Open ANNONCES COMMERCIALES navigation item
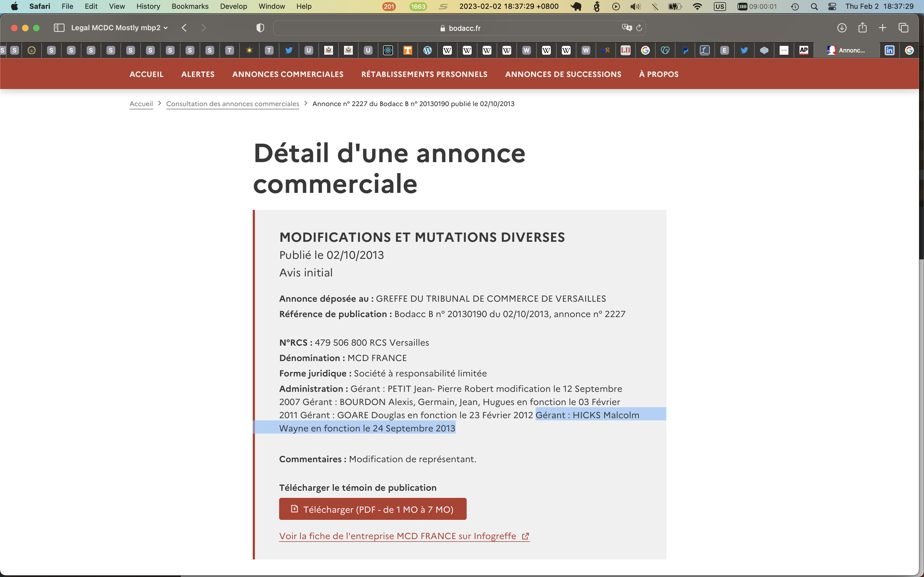 [287, 74]
